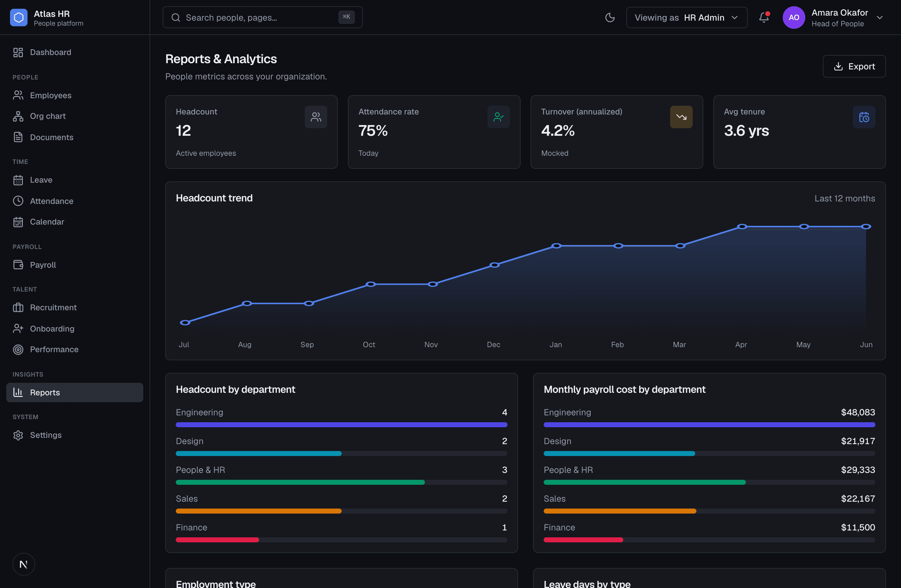Open the Attendance link label
901x588 pixels.
(x=52, y=201)
